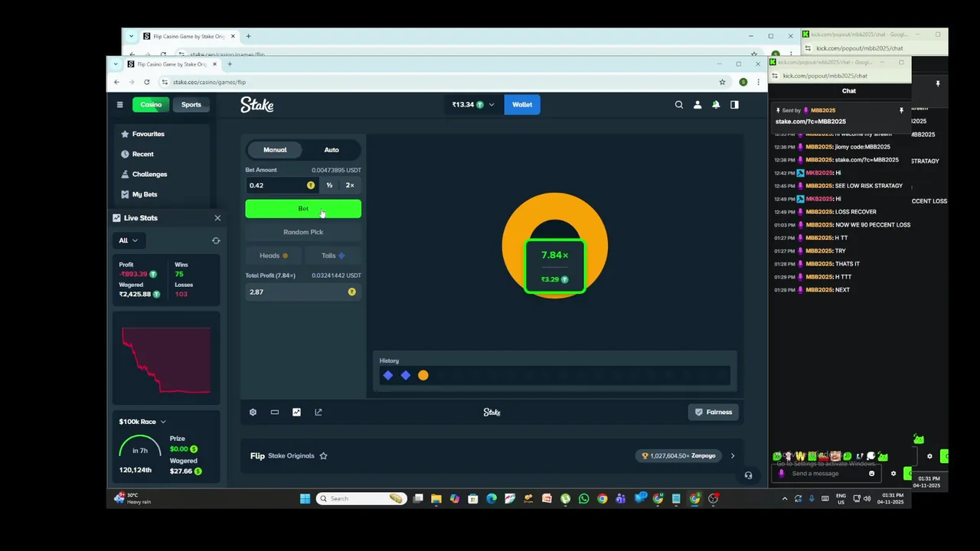Open the Sports section

click(191, 105)
